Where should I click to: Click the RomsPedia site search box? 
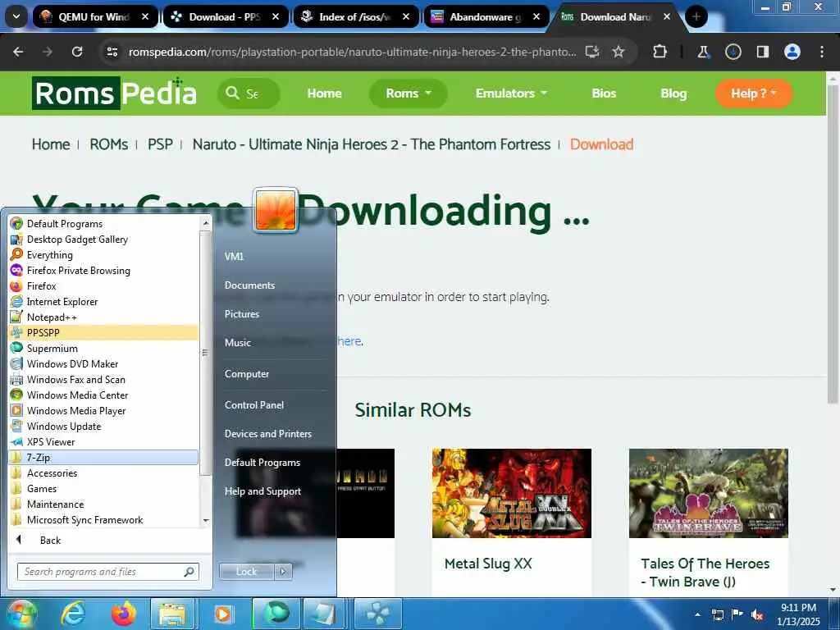pos(249,94)
